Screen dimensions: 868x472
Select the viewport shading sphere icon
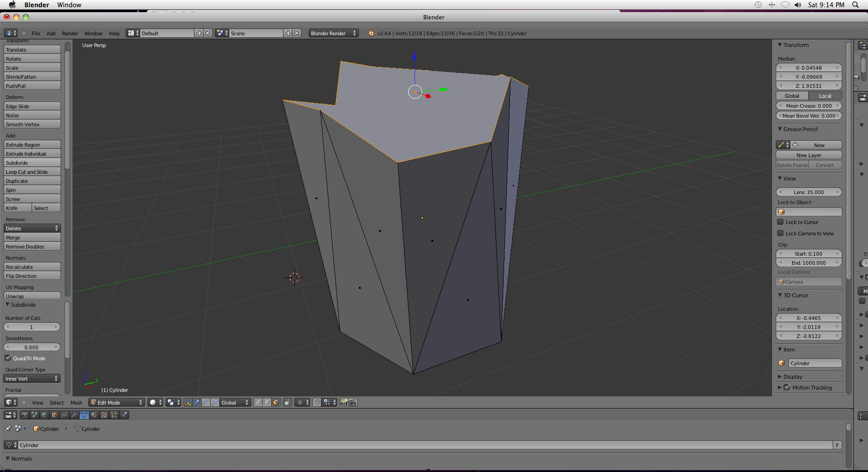(155, 402)
